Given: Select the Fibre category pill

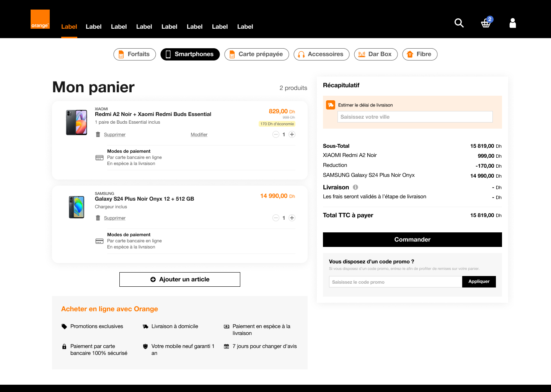Looking at the screenshot, I should click(420, 54).
